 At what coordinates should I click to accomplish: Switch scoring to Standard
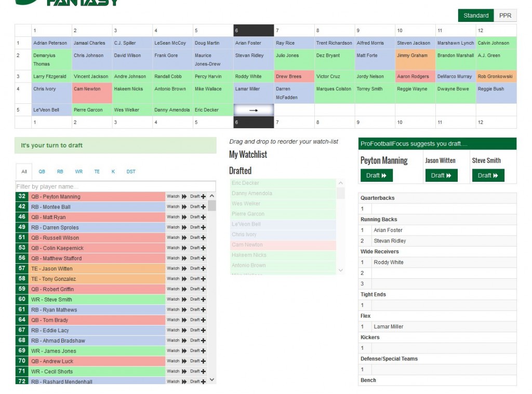tap(476, 15)
